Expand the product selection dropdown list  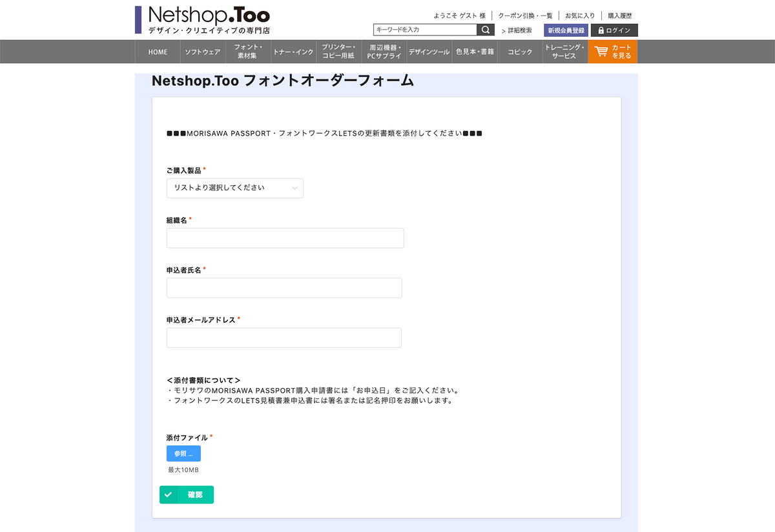point(234,188)
